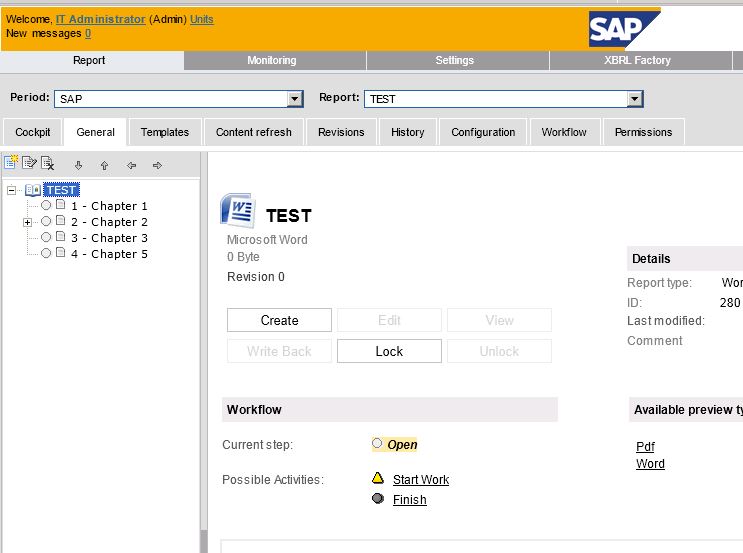Viewport: 743px width, 553px height.
Task: Expand the Chapter 2 tree node
Action: tap(27, 222)
